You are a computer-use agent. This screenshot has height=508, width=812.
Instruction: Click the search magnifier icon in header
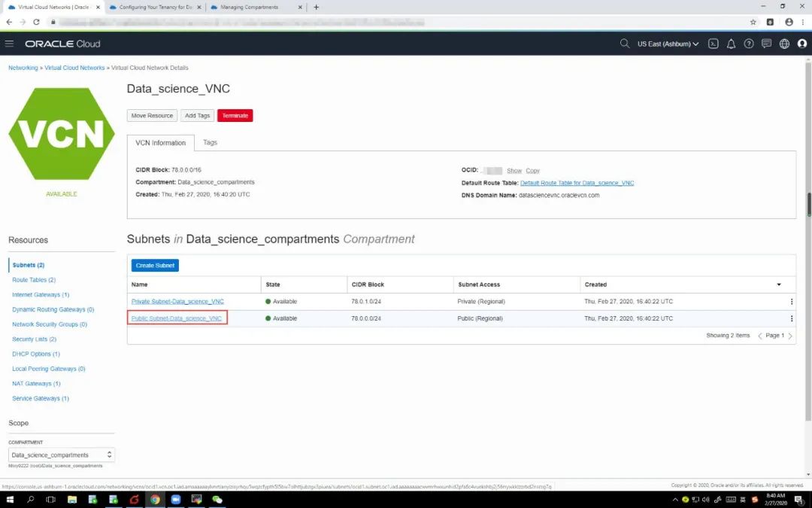click(624, 44)
